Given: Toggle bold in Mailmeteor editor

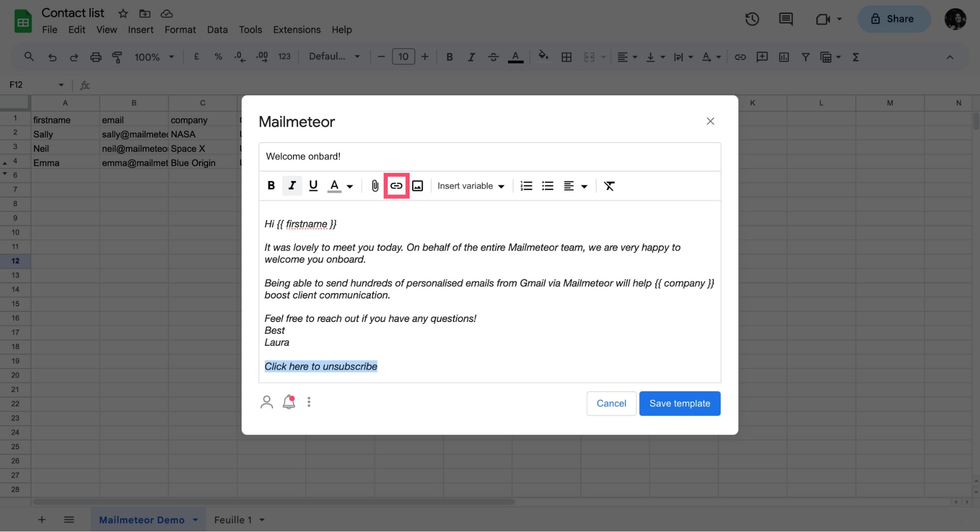Looking at the screenshot, I should pos(271,186).
